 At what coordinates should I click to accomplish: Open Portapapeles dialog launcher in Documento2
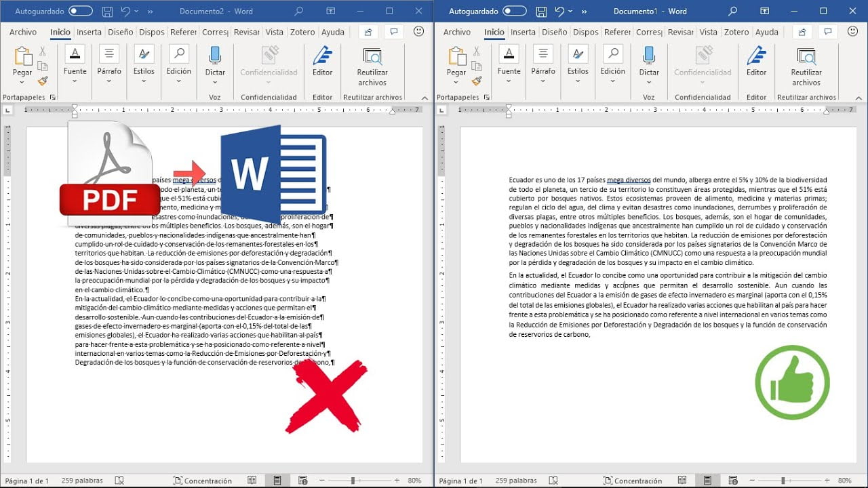[53, 98]
